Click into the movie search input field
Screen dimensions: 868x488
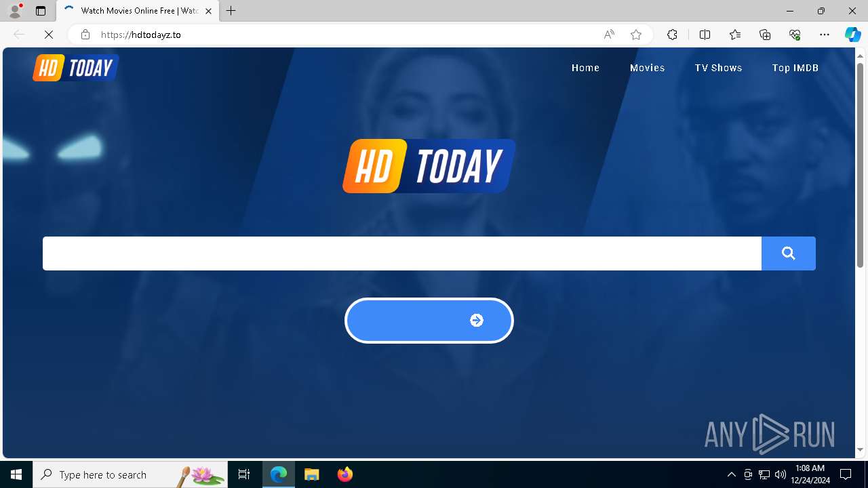(402, 253)
